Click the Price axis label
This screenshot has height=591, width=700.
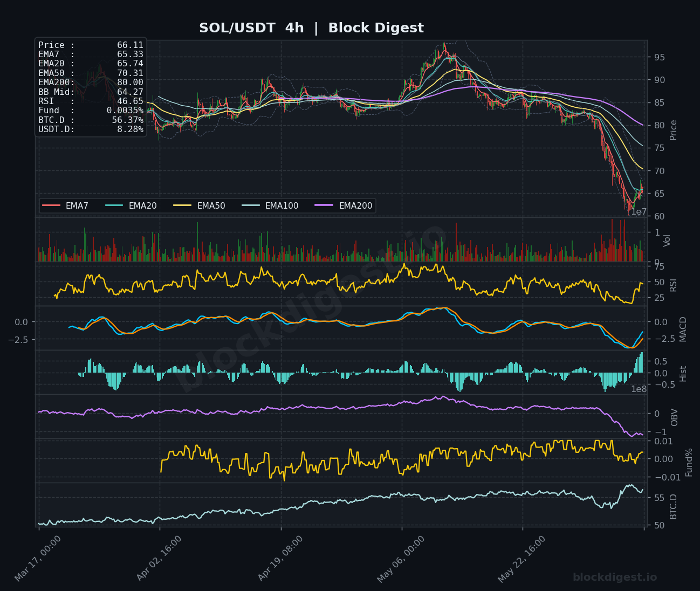[673, 130]
